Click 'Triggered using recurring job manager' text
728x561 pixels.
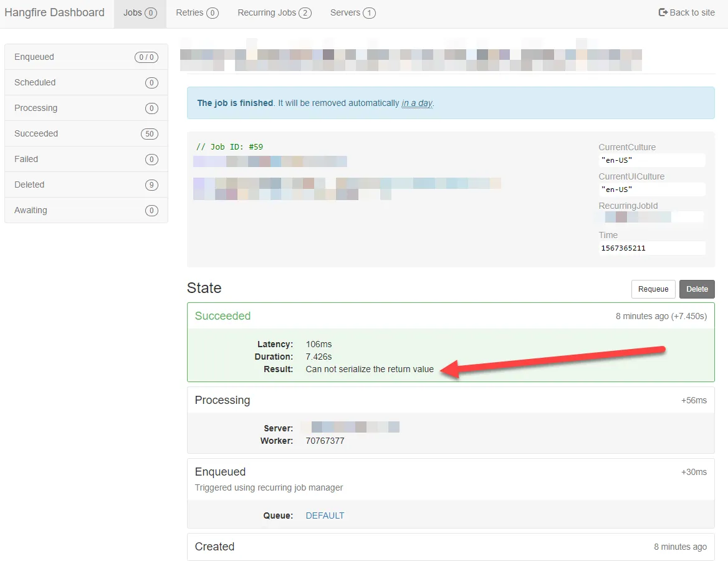[269, 487]
